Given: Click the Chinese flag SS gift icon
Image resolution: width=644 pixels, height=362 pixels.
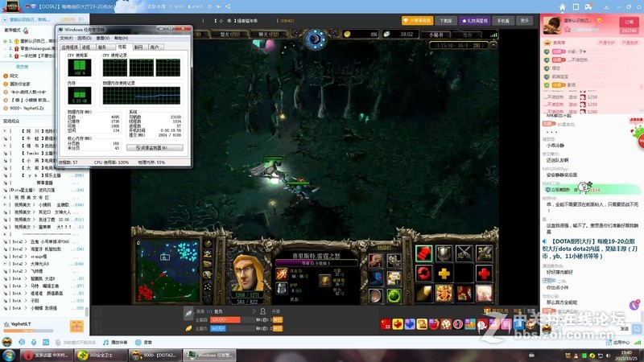Looking at the screenshot, I should (x=386, y=324).
